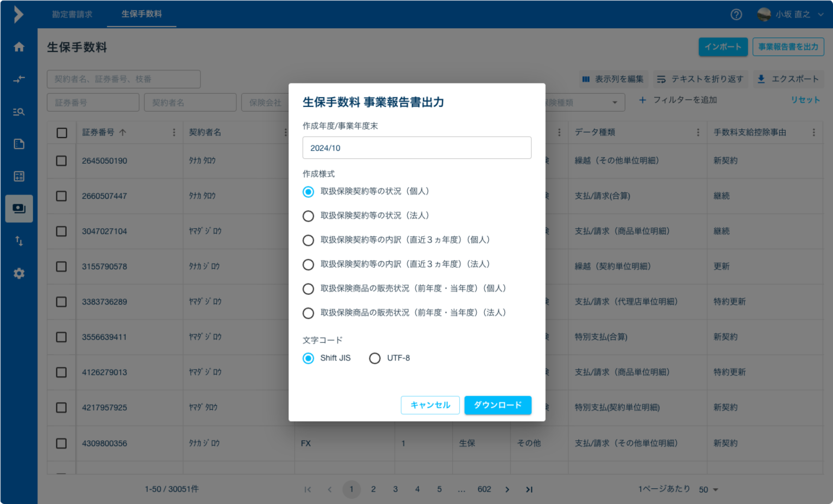
Task: Open the search list icon in sidebar
Action: point(19,112)
